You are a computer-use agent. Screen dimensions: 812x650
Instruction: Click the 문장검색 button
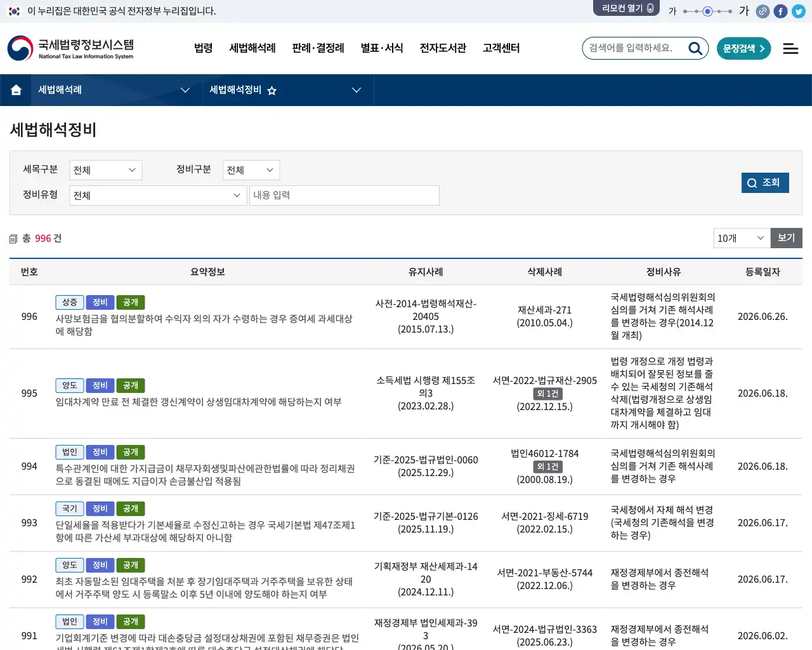pos(744,48)
